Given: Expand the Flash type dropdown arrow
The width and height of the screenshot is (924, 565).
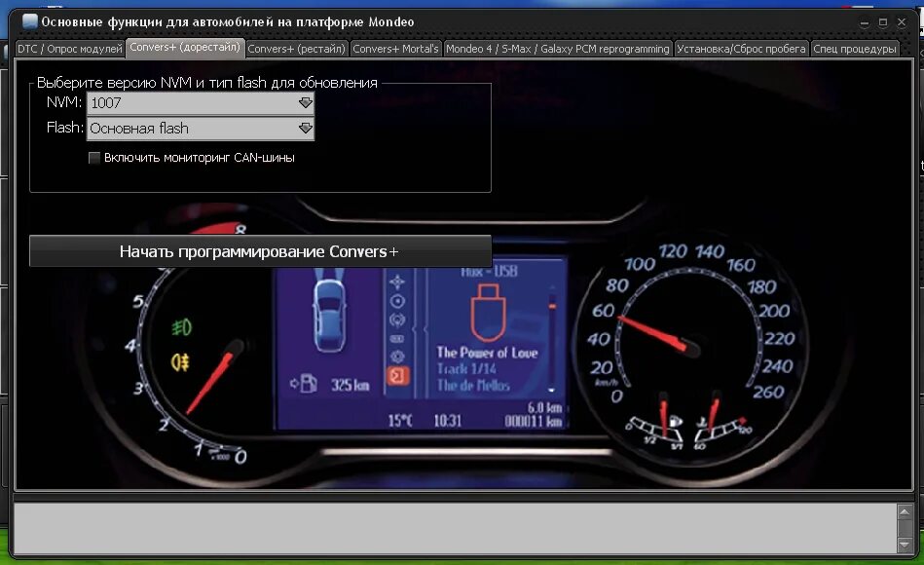Looking at the screenshot, I should (306, 128).
